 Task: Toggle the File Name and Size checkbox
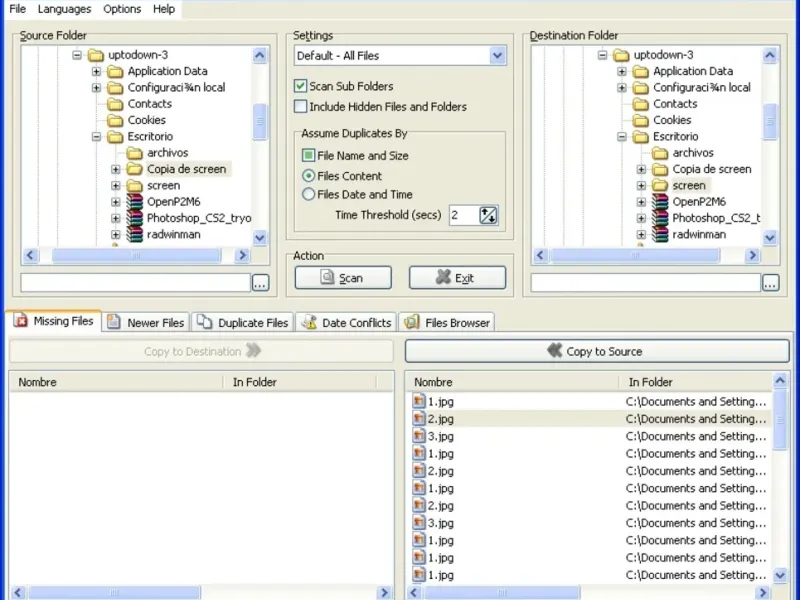click(308, 155)
